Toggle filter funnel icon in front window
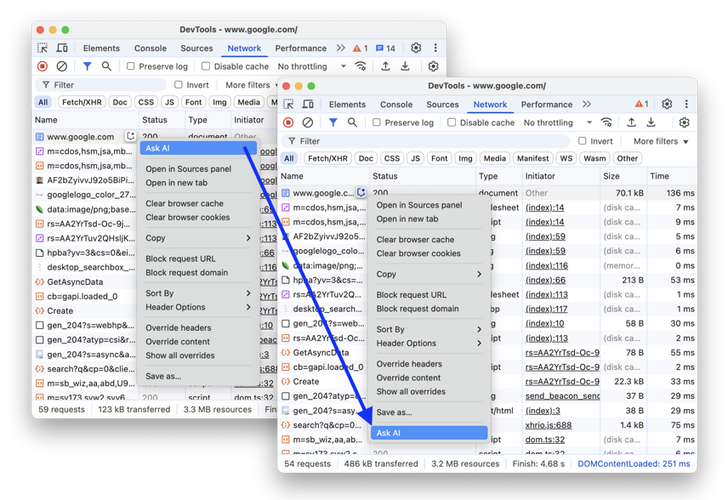The width and height of the screenshot is (728, 500). coord(333,123)
